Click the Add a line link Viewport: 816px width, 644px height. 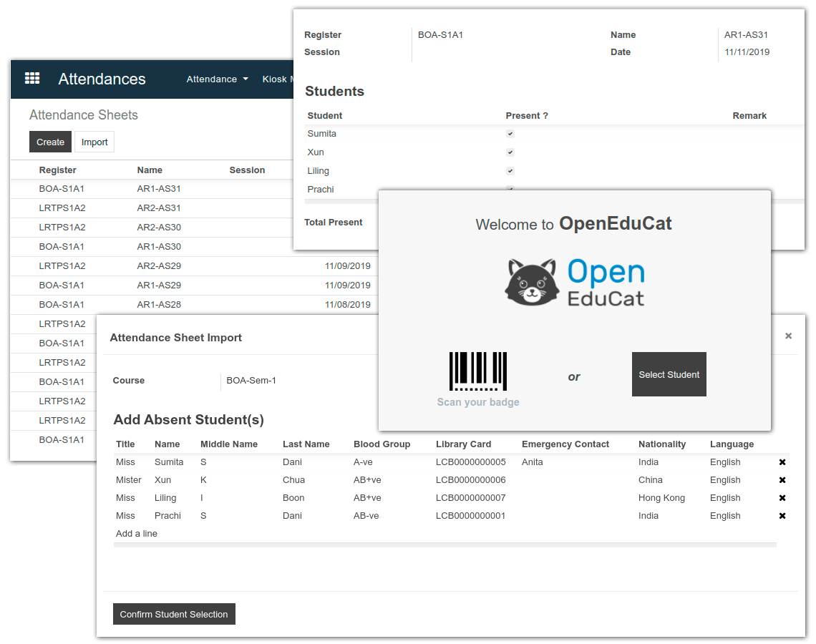click(136, 534)
